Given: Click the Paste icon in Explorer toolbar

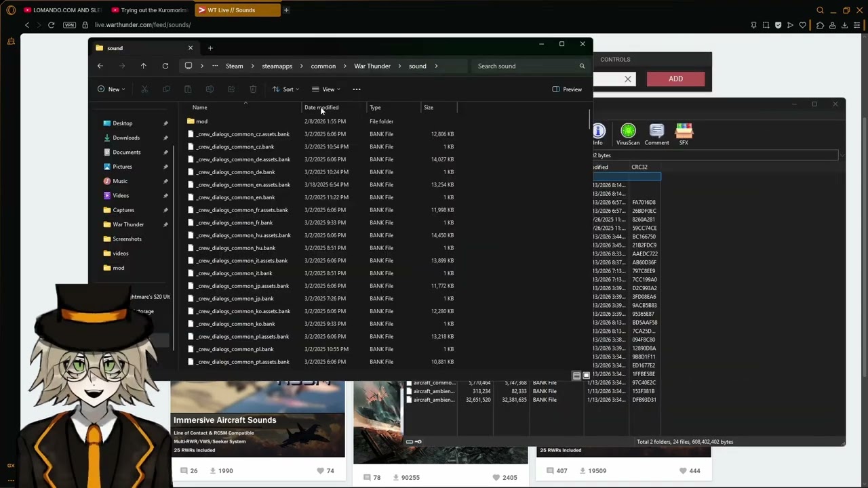Looking at the screenshot, I should pos(188,89).
